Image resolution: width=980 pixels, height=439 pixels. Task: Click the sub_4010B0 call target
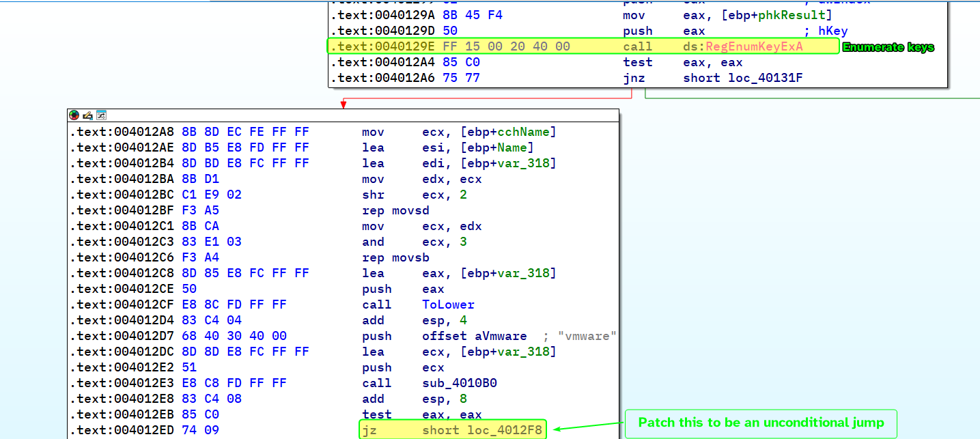[x=460, y=383]
